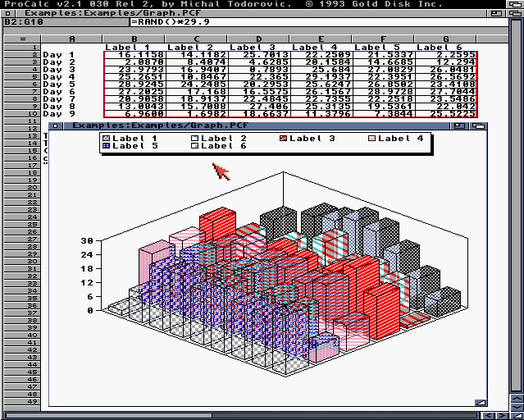Select cell with value 29.1937

321,77
